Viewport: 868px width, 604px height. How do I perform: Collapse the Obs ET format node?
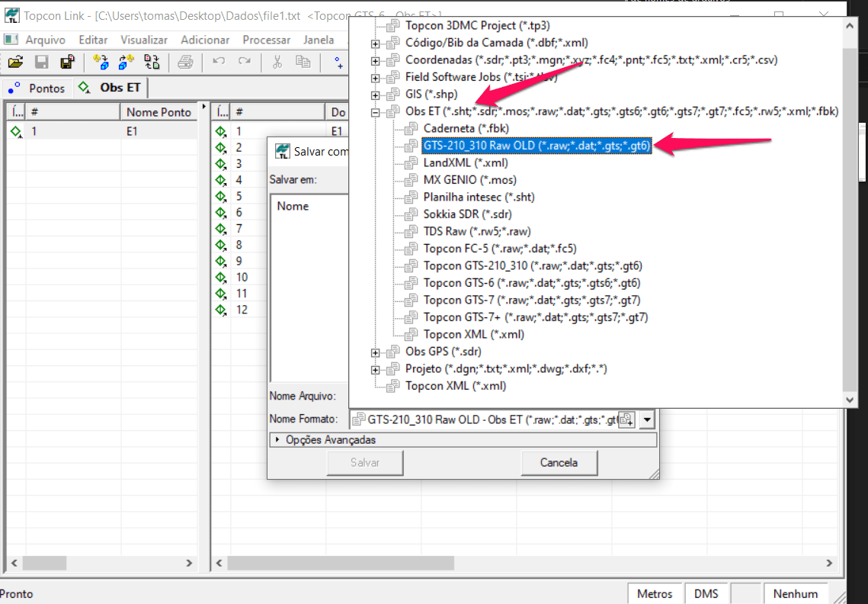coord(376,113)
